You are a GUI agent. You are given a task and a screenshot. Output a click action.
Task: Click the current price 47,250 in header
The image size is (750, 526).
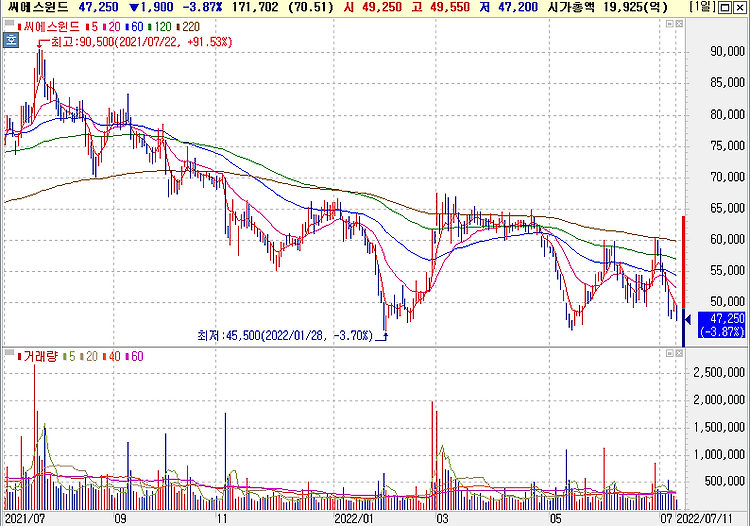click(98, 7)
